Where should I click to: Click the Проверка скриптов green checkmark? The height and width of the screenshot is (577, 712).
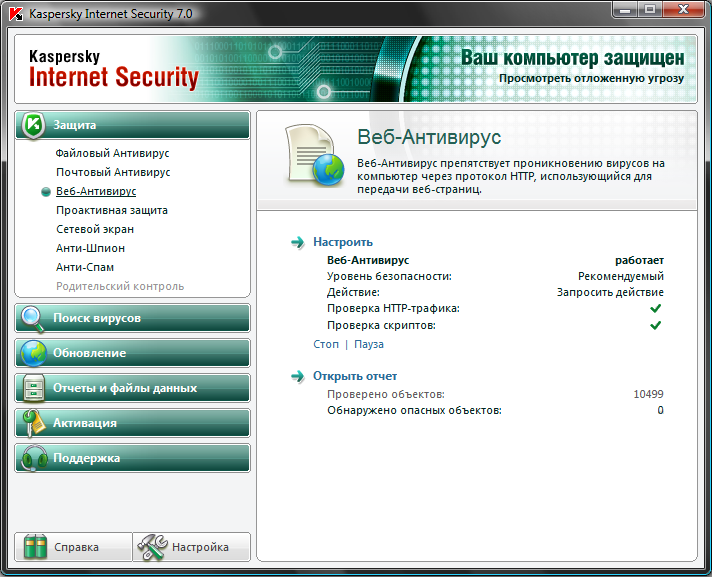pos(656,326)
